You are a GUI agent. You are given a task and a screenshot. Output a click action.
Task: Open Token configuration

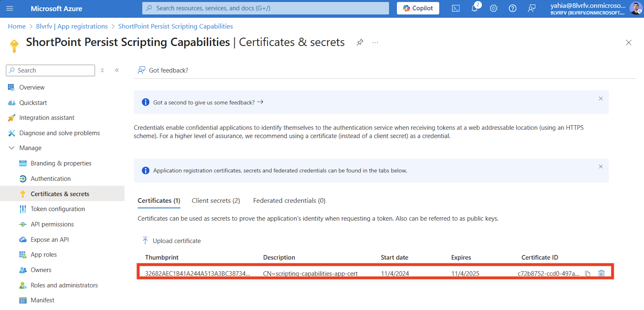pos(58,209)
